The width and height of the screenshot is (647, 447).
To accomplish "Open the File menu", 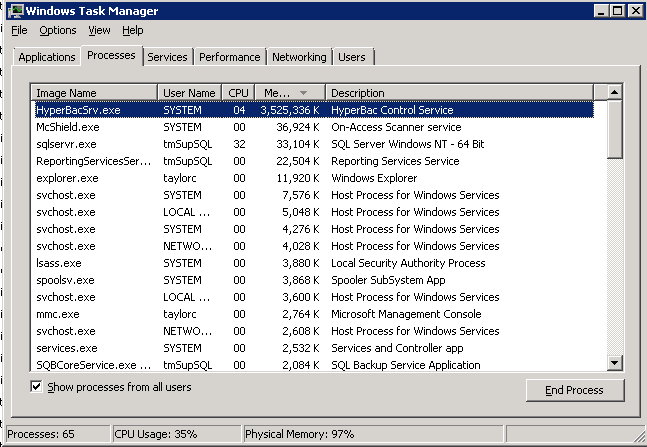I will tap(19, 31).
